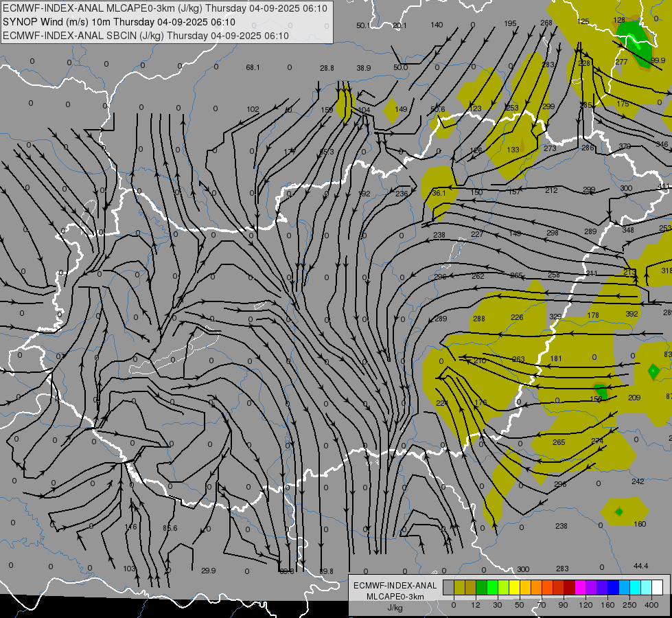Image resolution: width=672 pixels, height=618 pixels.
Task: Click the map value 392
Action: coord(632,314)
